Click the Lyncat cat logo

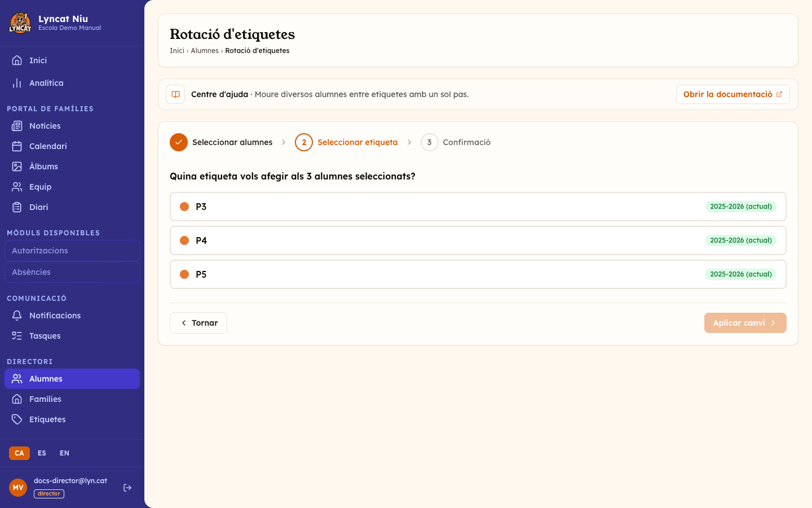[x=20, y=23]
